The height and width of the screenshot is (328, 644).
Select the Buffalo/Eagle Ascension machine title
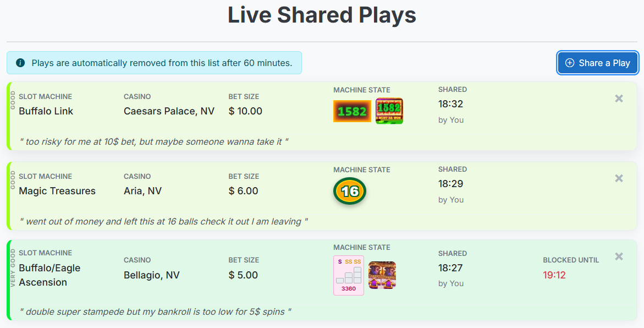49,275
